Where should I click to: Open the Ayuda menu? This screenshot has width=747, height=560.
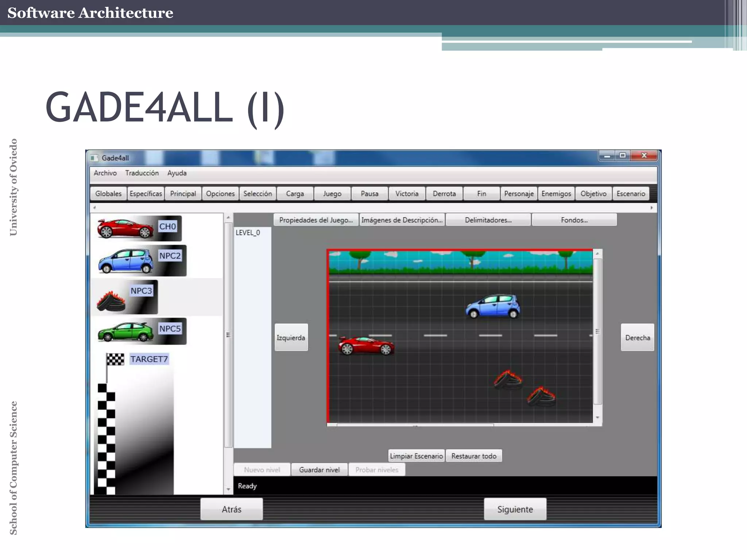(177, 173)
